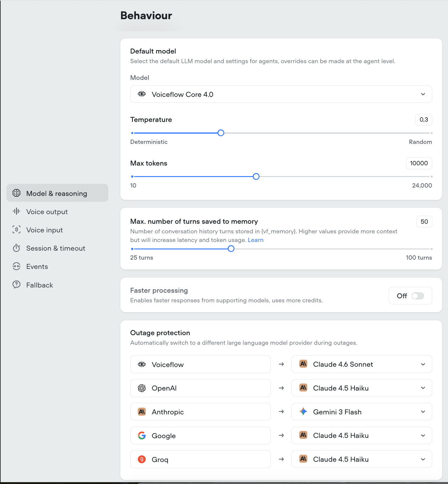This screenshot has height=484, width=448.
Task: Click the Random label under Temperature
Action: [420, 142]
